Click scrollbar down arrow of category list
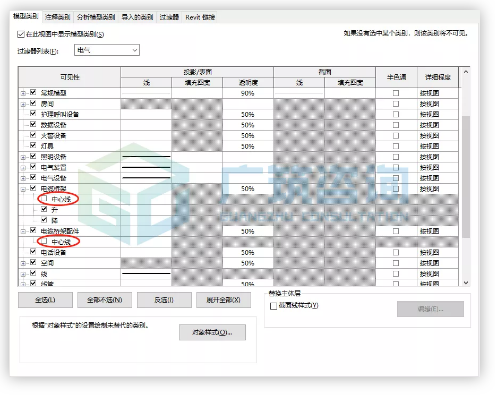 click(466, 282)
